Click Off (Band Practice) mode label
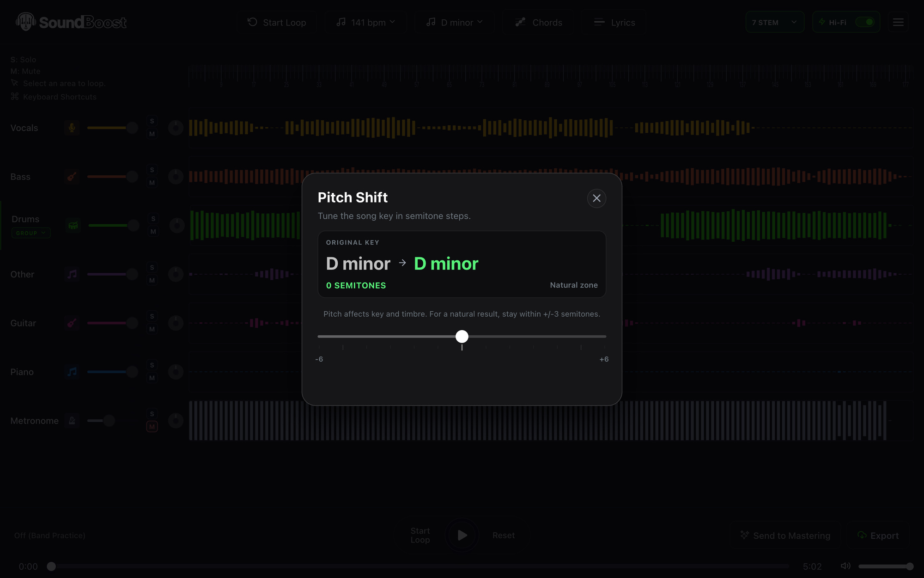The height and width of the screenshot is (578, 924). tap(49, 535)
